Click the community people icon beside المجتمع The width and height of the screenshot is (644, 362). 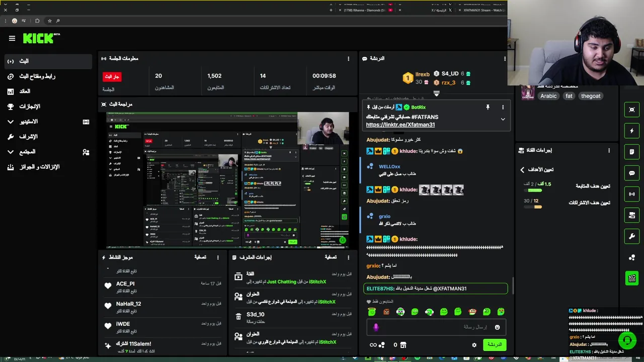[x=86, y=152]
